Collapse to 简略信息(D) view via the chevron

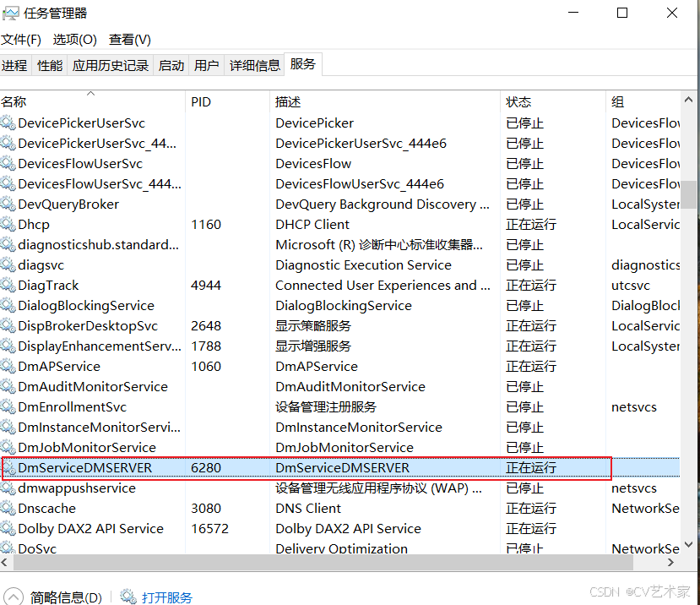point(14,597)
